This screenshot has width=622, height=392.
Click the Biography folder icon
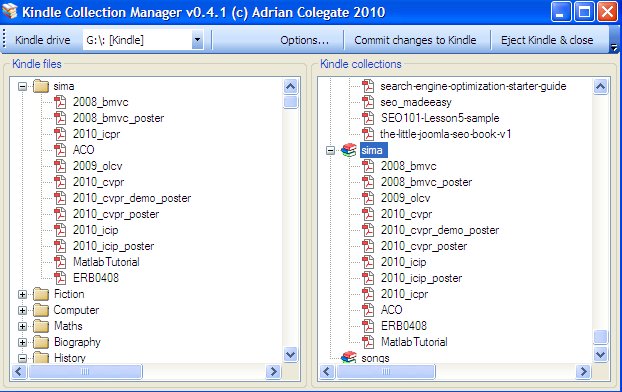click(x=41, y=342)
